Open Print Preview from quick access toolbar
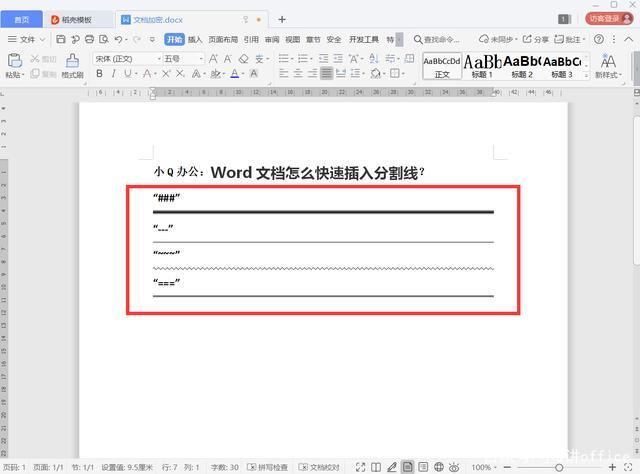 click(x=104, y=39)
